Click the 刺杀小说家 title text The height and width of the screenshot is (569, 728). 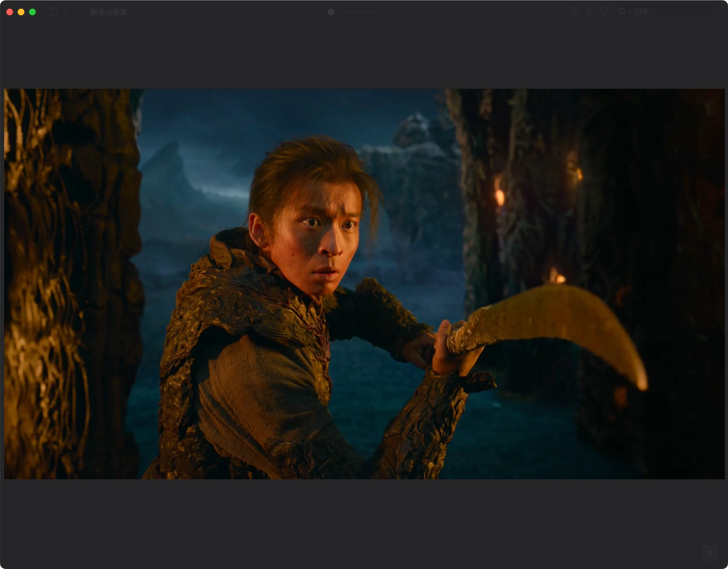(x=108, y=12)
